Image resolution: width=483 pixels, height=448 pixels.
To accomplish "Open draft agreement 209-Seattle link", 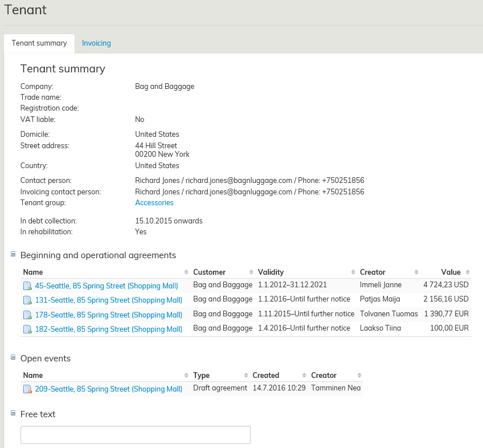I will point(108,389).
